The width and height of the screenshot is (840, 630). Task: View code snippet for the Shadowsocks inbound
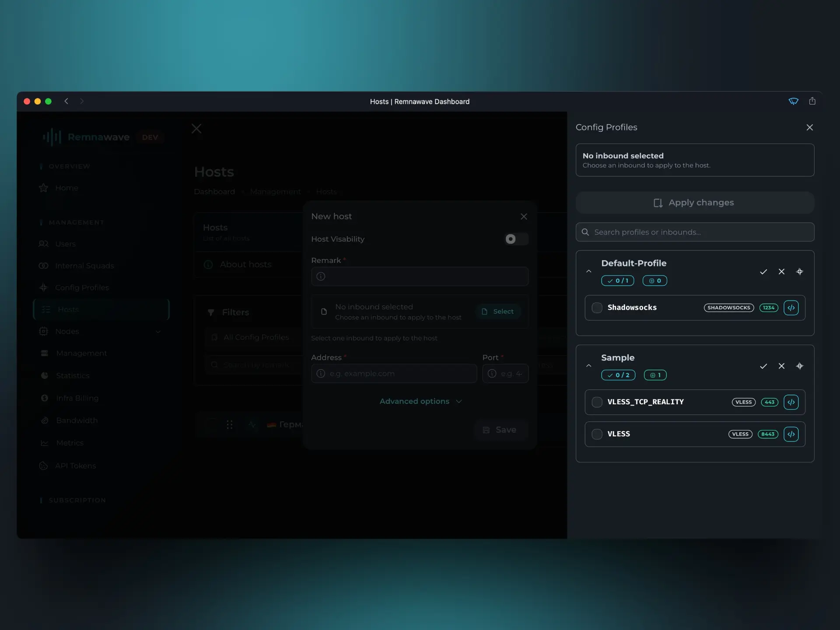791,308
